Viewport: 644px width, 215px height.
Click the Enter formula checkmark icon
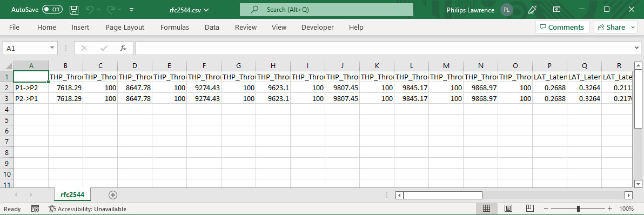(104, 48)
